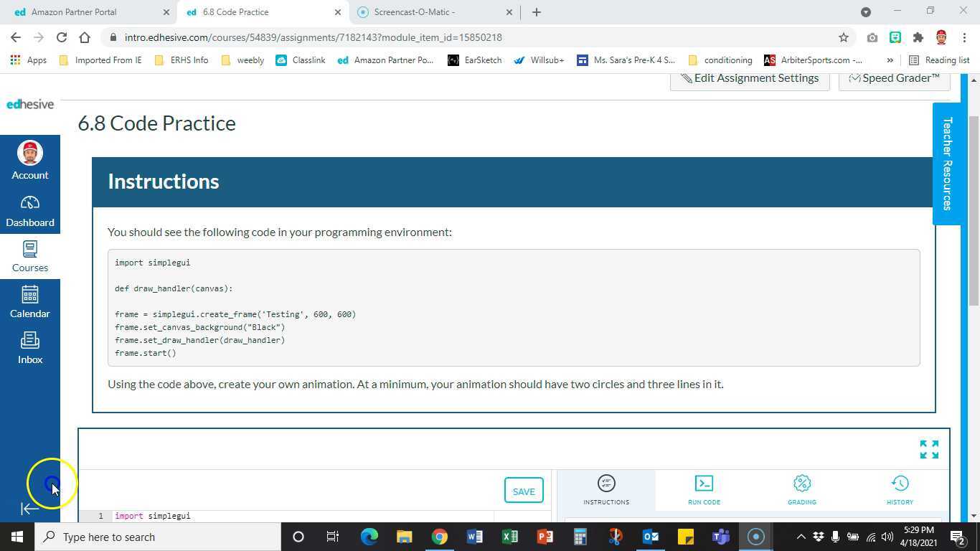
Task: Open the Cortana circle on the taskbar
Action: [x=298, y=537]
